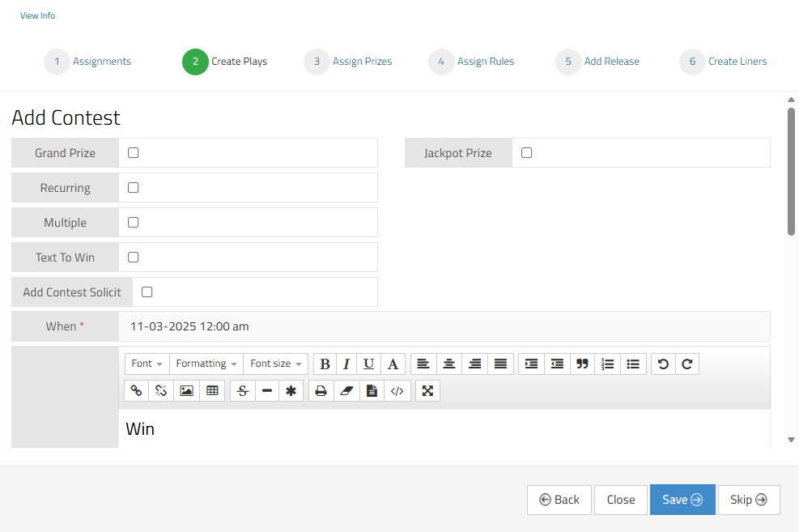The image size is (799, 532).
Task: Open the Font size dropdown
Action: [276, 364]
